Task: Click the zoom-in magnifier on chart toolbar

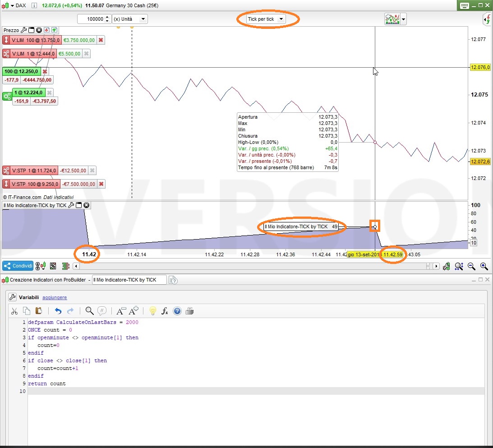Action: pyautogui.click(x=484, y=266)
